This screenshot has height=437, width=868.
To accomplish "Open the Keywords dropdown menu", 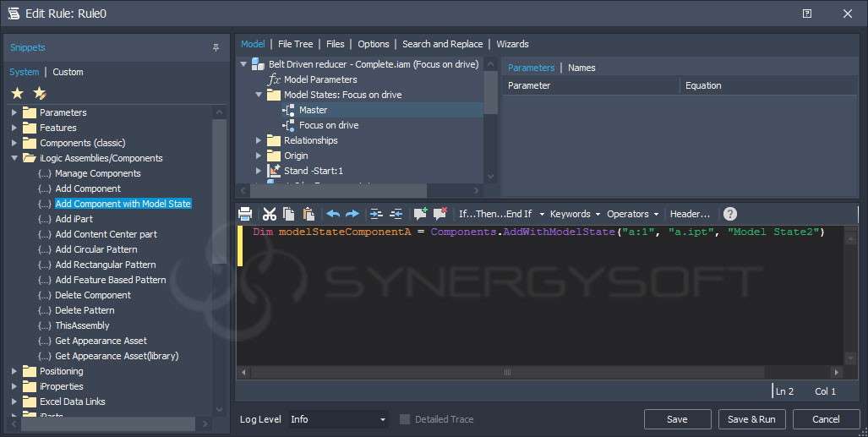I will [575, 214].
